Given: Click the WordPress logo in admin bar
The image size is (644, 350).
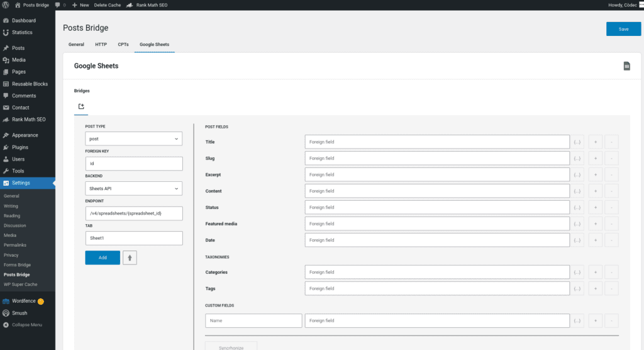Looking at the screenshot, I should tap(6, 5).
